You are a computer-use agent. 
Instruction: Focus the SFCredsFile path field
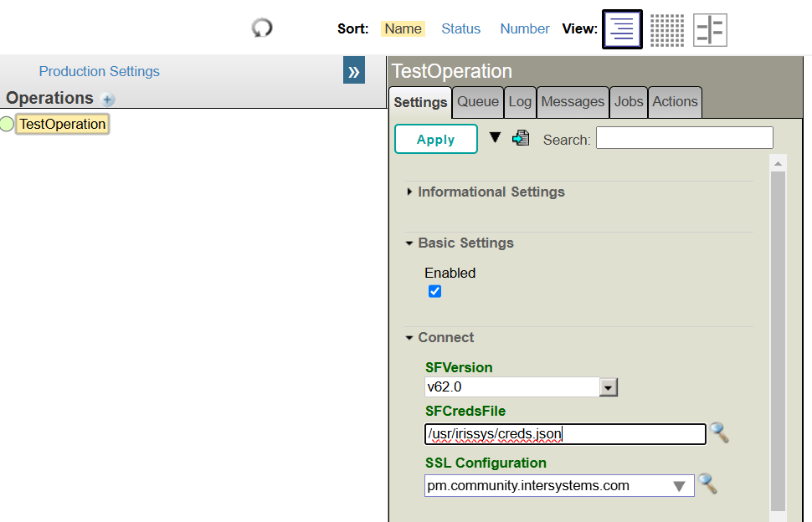pyautogui.click(x=566, y=434)
